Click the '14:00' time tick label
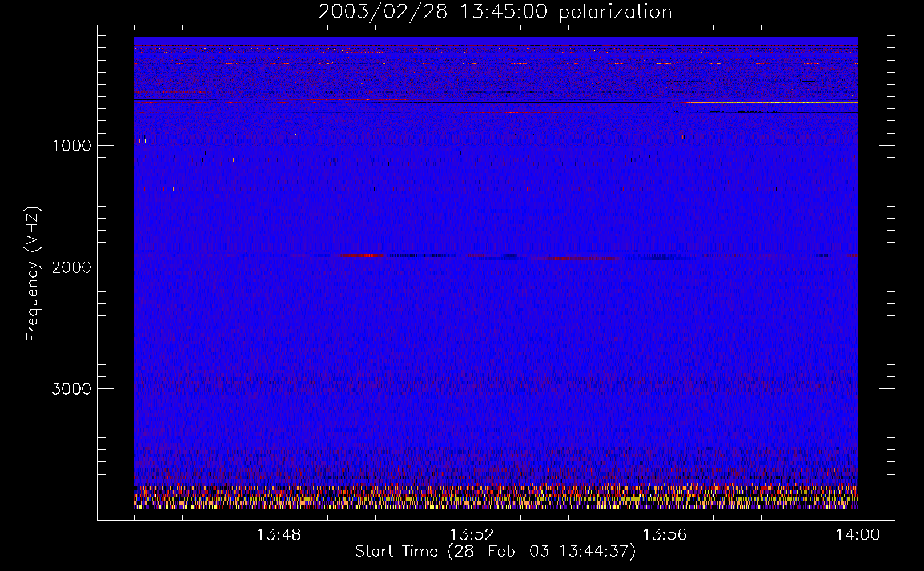 [x=858, y=535]
